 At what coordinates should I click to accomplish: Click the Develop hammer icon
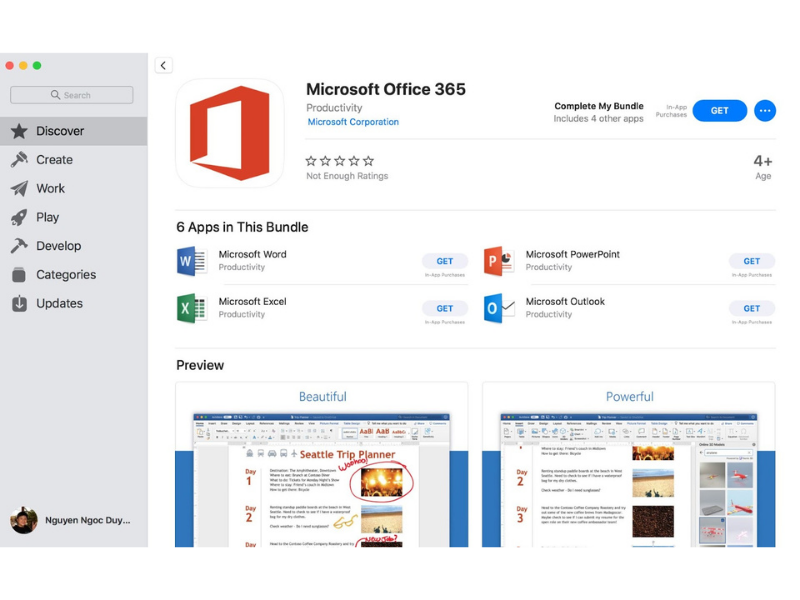(x=19, y=246)
